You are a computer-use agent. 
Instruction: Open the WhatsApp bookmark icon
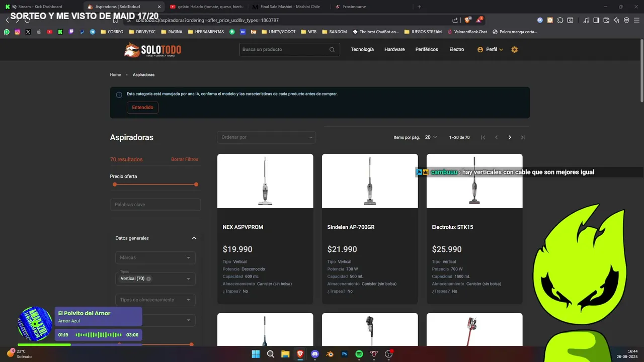coord(7,32)
